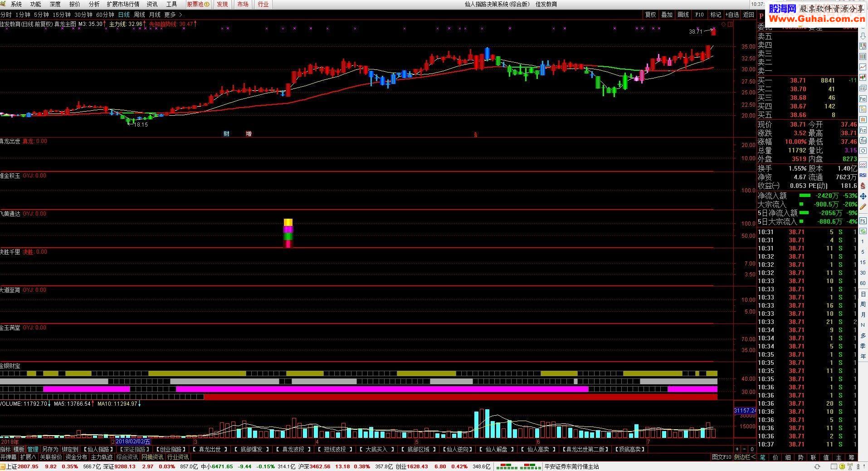Switch to the candlestick chart icon
The image size is (868, 471).
coord(863,77)
